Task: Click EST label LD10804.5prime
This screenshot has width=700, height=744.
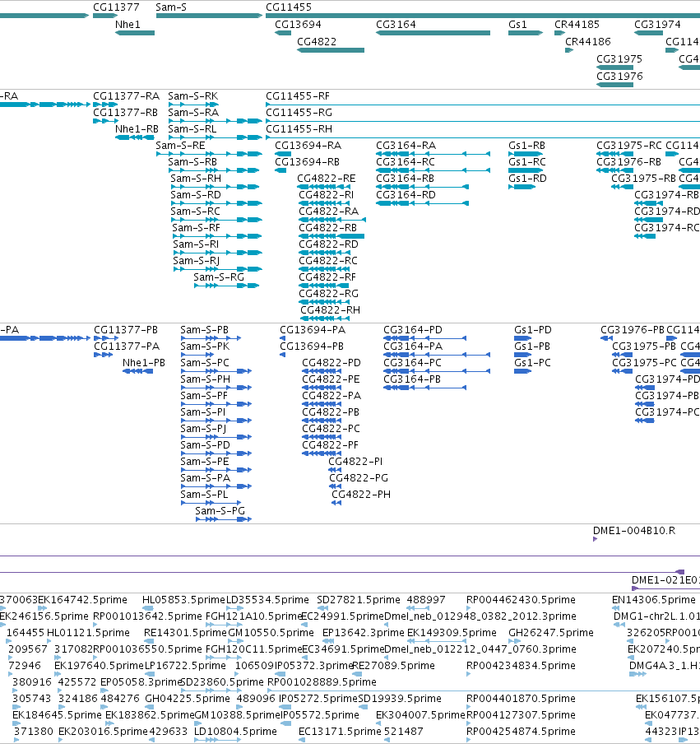Action: click(235, 732)
